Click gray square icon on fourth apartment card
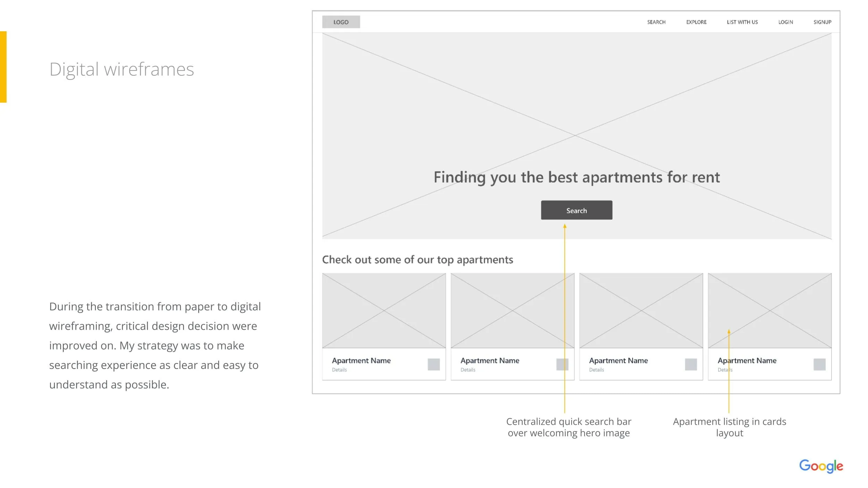Screen dimensions: 868x488 click(x=819, y=364)
